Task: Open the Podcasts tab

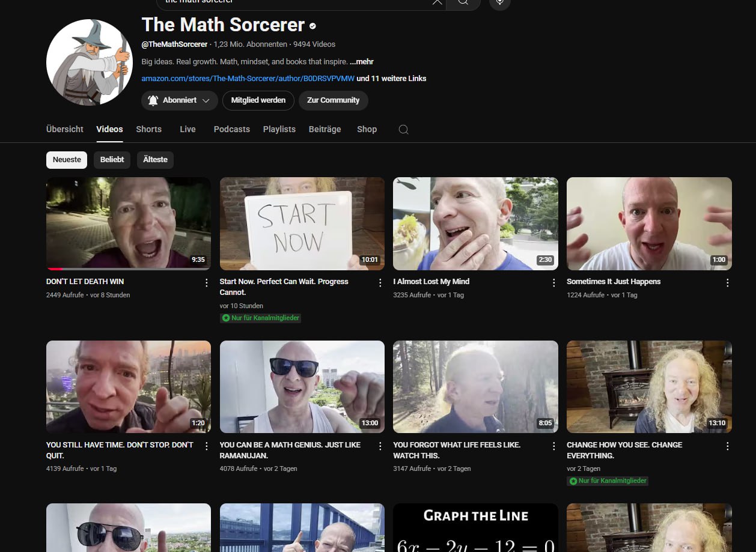Action: (231, 129)
